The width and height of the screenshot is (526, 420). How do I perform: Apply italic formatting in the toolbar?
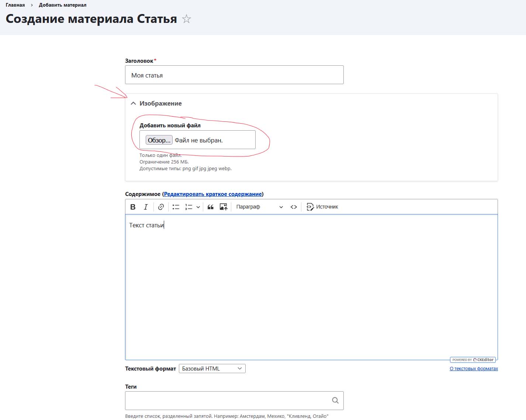pos(146,207)
